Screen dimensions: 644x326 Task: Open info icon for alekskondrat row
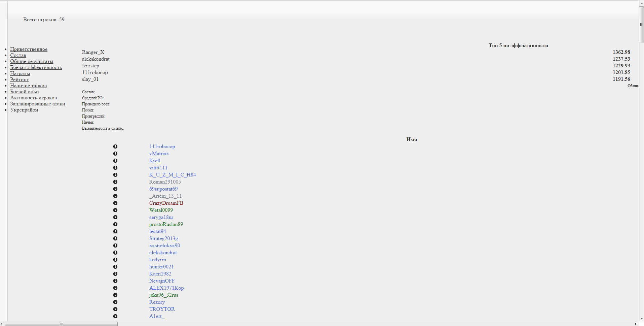point(115,253)
